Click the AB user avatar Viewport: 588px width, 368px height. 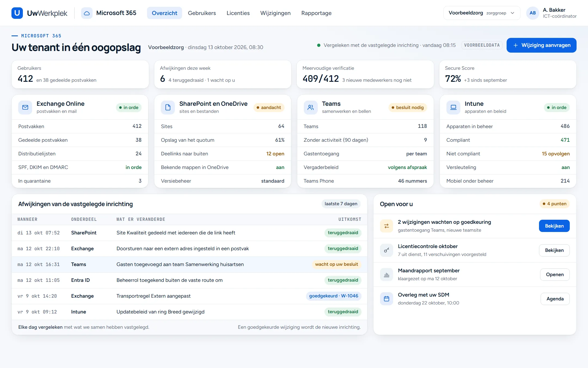pyautogui.click(x=533, y=13)
